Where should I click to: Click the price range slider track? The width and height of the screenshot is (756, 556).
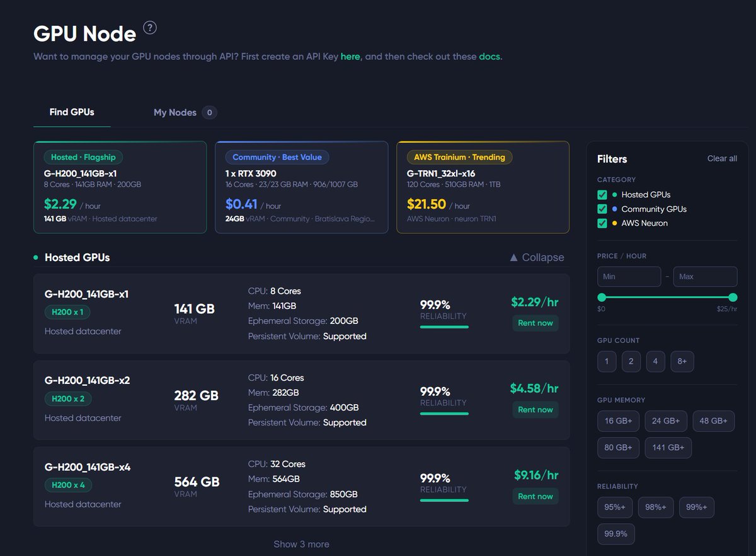pyautogui.click(x=667, y=298)
